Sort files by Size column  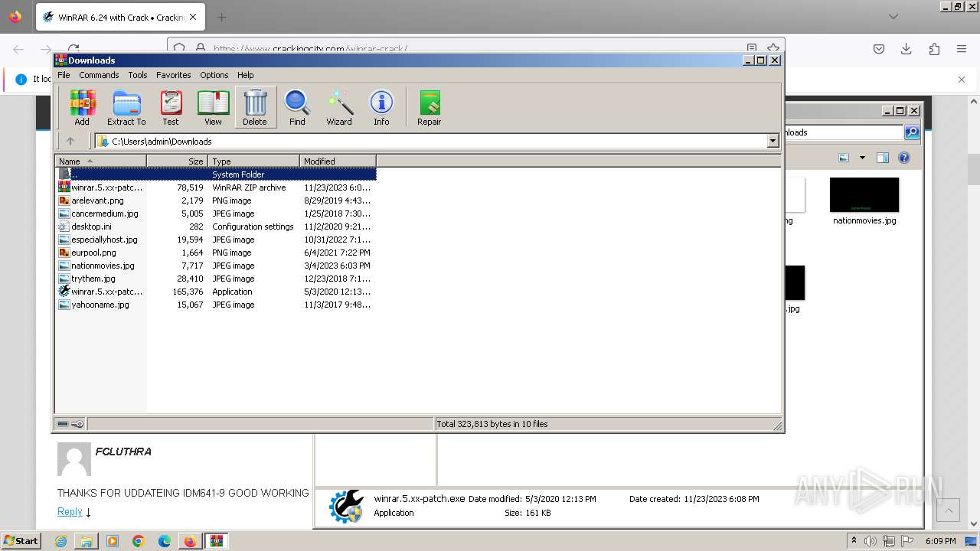pos(177,161)
